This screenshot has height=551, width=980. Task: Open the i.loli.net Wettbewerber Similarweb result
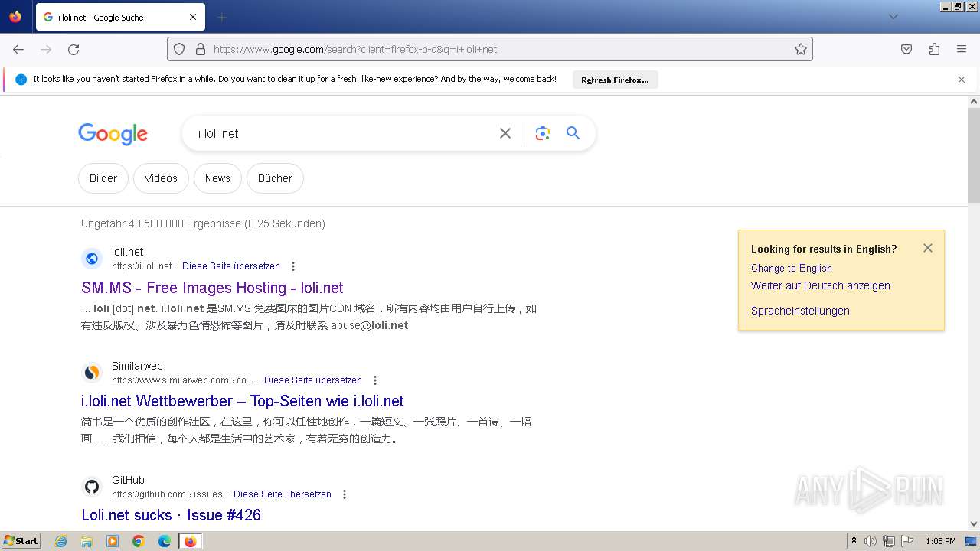click(x=243, y=401)
